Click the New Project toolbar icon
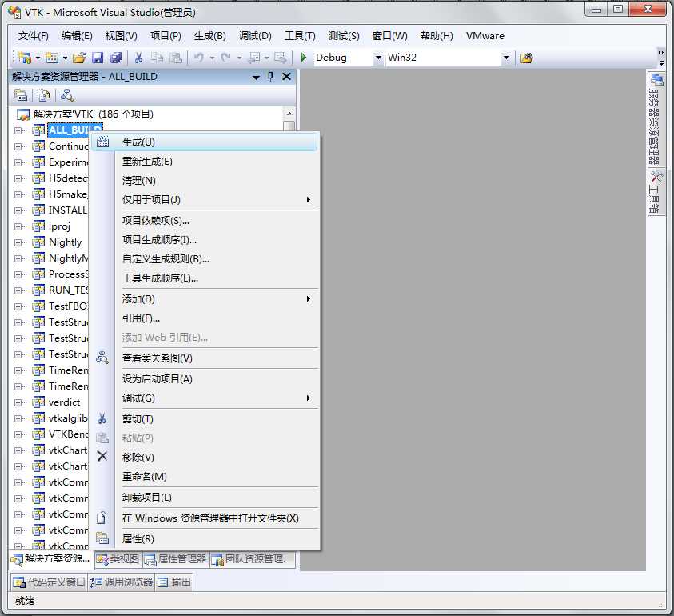This screenshot has height=616, width=674. click(25, 58)
